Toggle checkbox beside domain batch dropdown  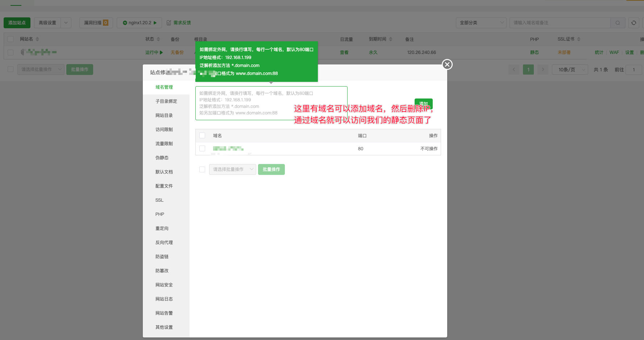[202, 169]
